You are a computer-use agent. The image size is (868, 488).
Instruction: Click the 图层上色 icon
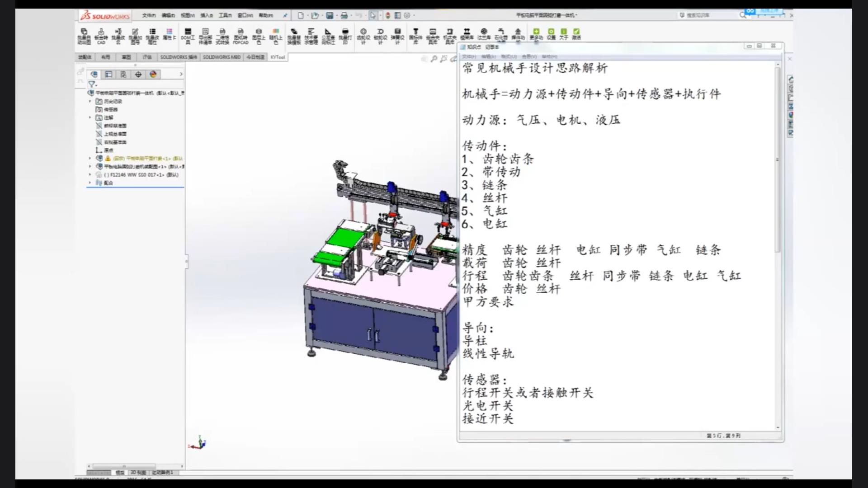coord(259,36)
